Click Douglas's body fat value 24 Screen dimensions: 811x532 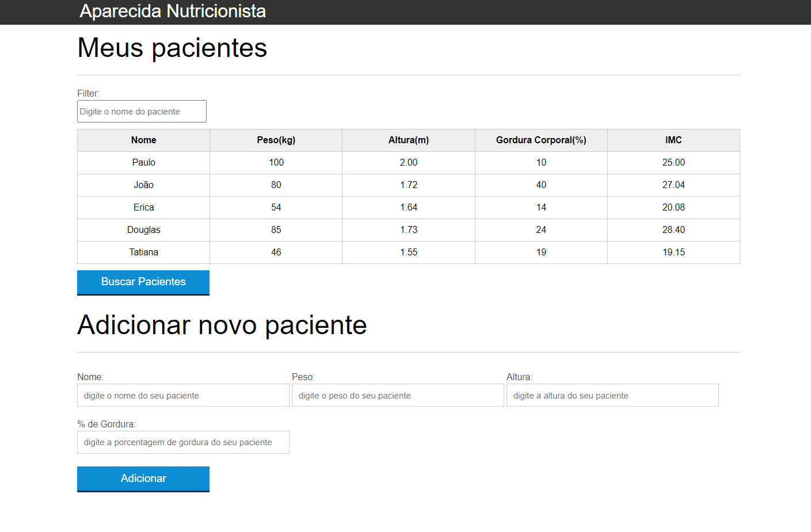pyautogui.click(x=541, y=230)
